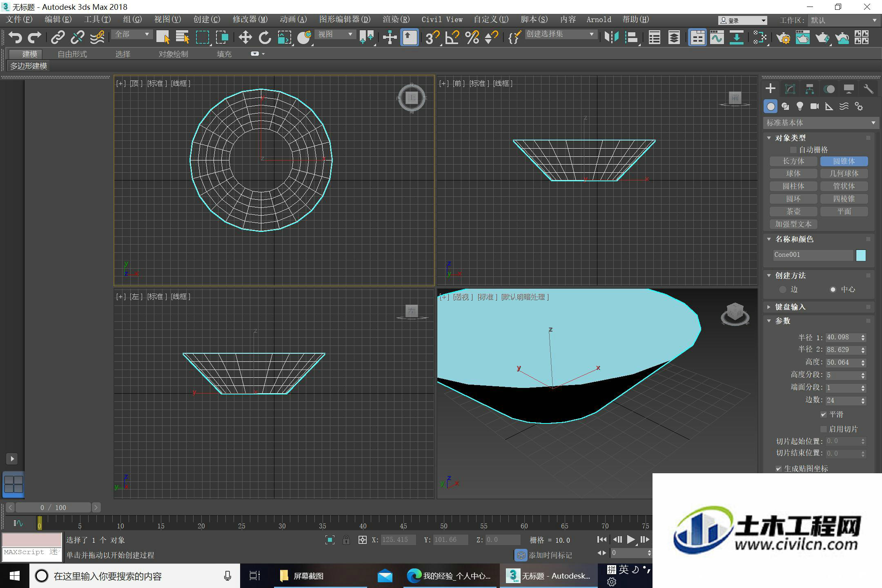Switch to the Lights category icon
Viewport: 882px width, 588px height.
click(800, 107)
